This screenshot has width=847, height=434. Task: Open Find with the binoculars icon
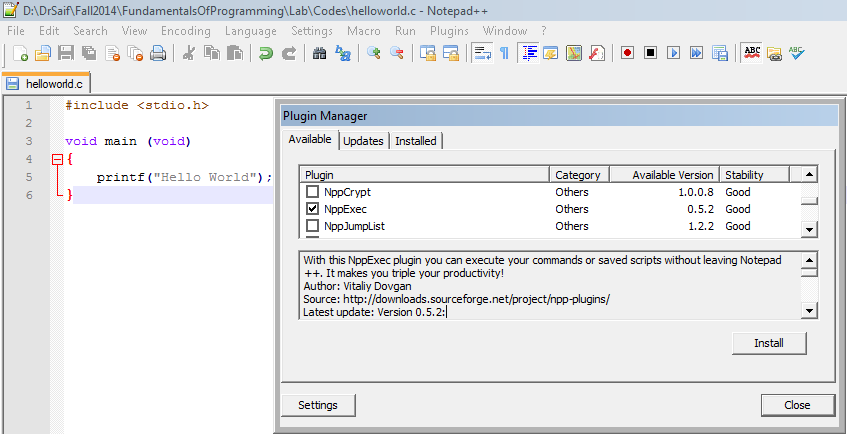click(319, 53)
